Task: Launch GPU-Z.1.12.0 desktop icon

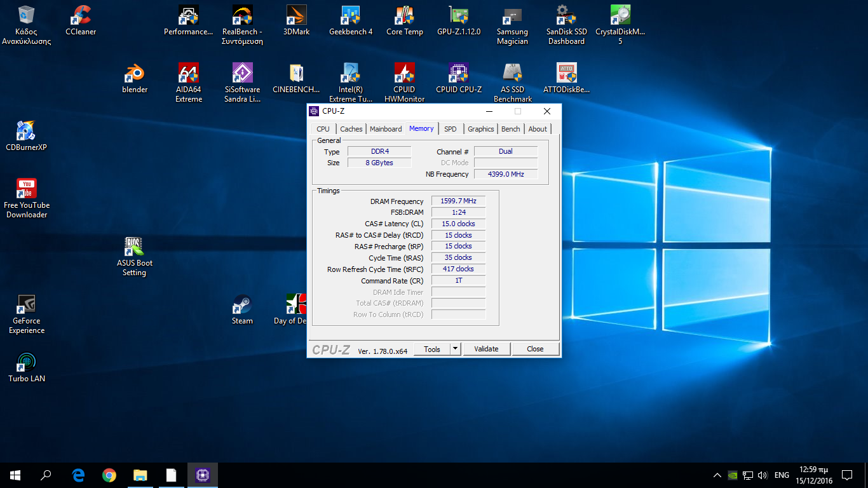Action: pyautogui.click(x=459, y=21)
